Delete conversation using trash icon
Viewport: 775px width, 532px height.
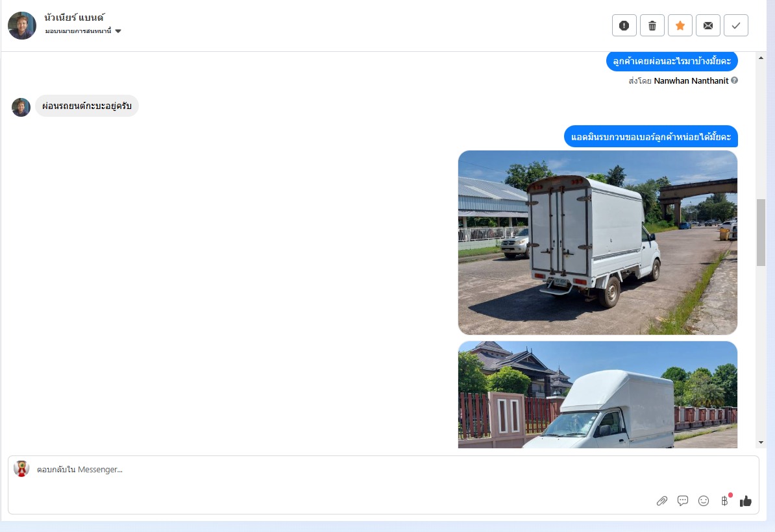click(x=652, y=26)
